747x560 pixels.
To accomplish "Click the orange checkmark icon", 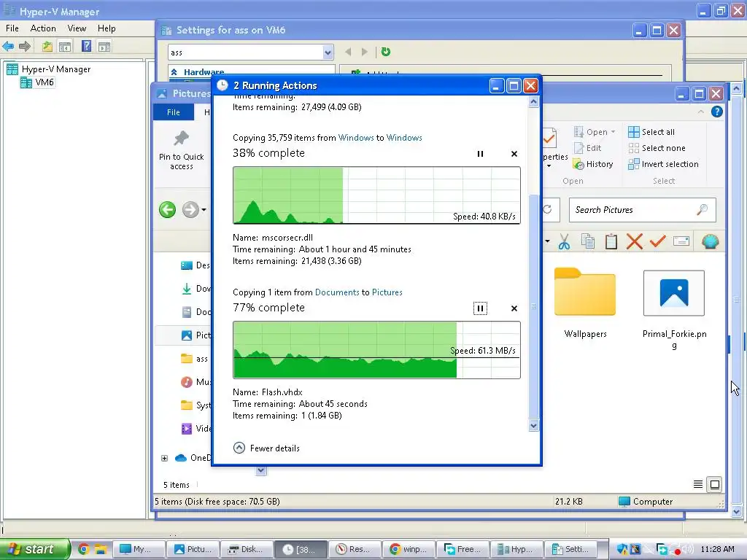I will [658, 241].
